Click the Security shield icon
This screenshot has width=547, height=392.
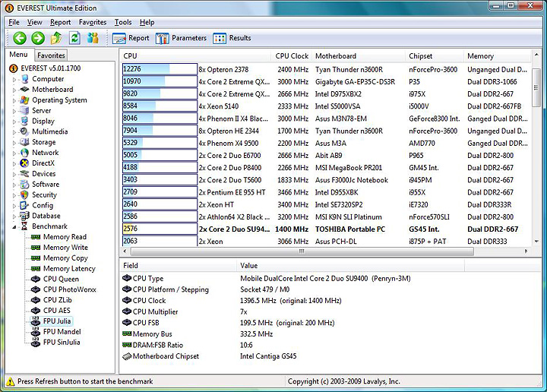[x=24, y=194]
